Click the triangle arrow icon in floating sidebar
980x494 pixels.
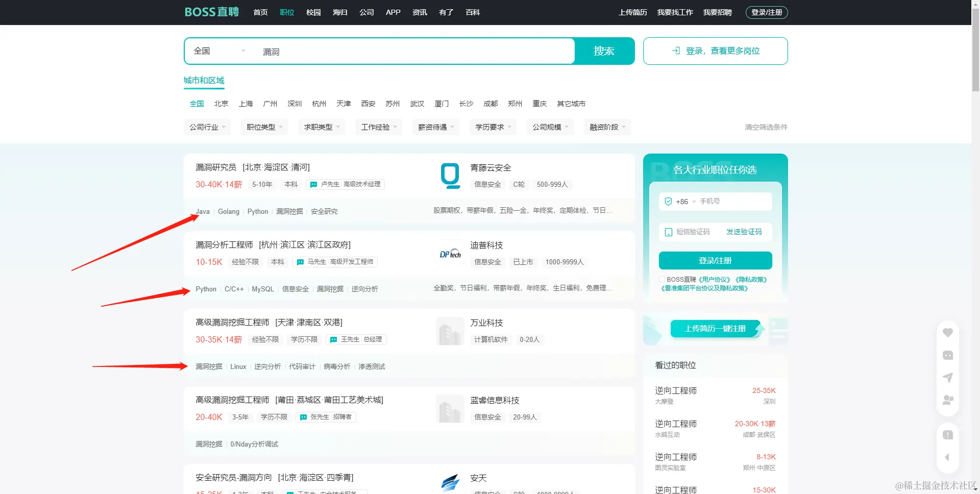point(947,457)
